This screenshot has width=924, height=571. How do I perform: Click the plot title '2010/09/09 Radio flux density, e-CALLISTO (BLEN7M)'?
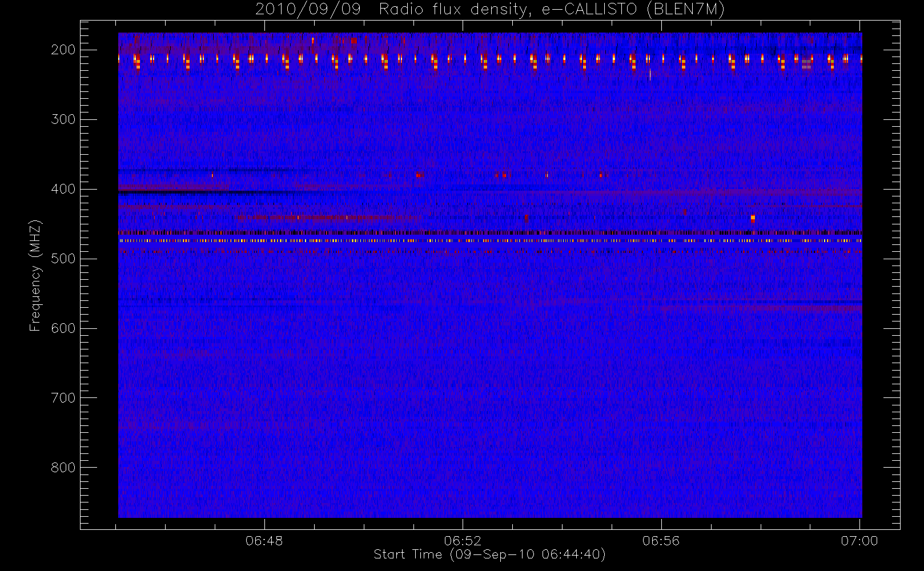[490, 10]
